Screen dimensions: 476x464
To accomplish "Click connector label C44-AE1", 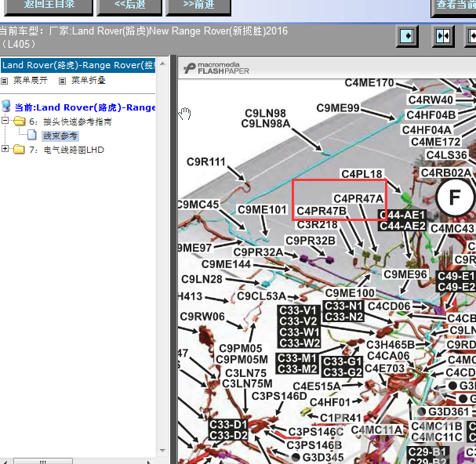I will (402, 215).
